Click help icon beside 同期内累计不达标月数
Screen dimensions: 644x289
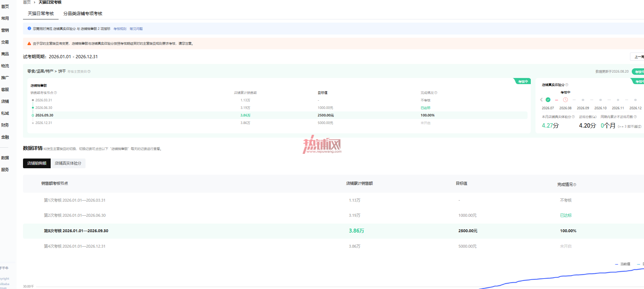tap(635, 117)
